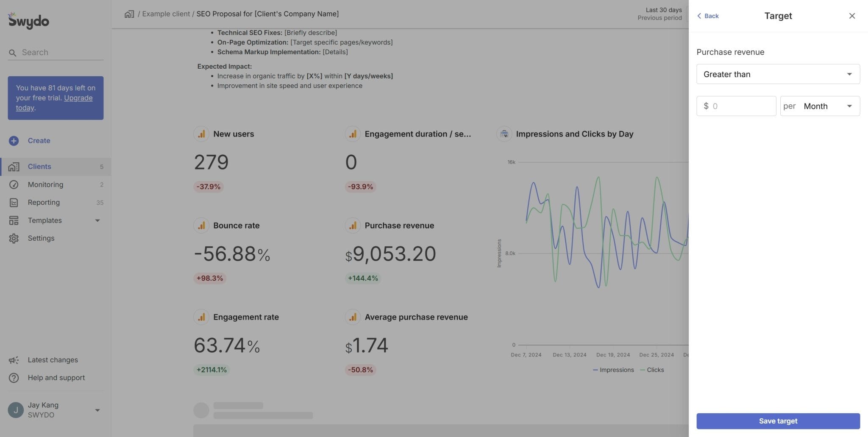
Task: Click the Create plus icon
Action: [14, 140]
